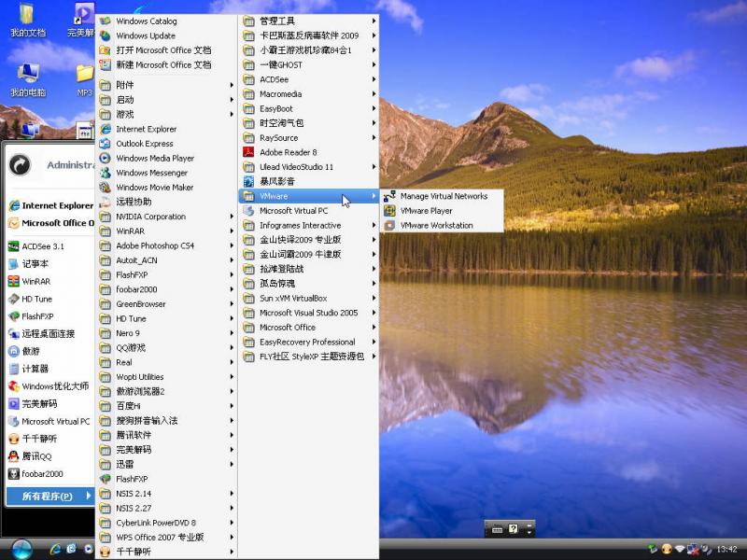Click the Windows Movie Maker icon
Screen dimensions: 747x560
(105, 188)
